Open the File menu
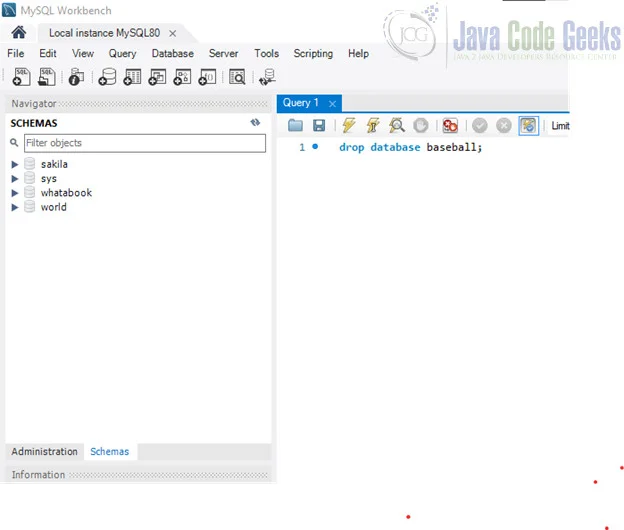 coord(16,53)
